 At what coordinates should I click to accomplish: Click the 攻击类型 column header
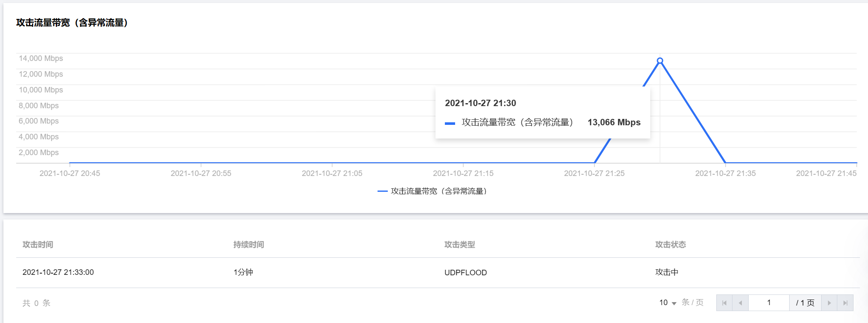point(460,245)
